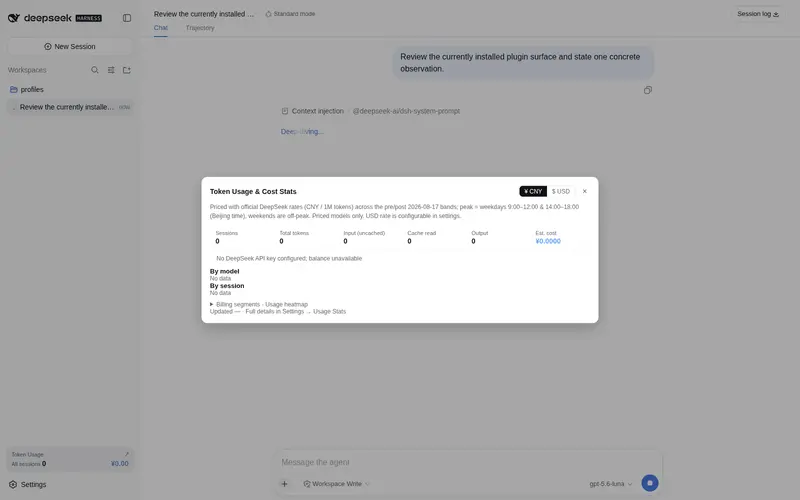Stop generation with the blue round button
This screenshot has height=500, width=800.
click(x=649, y=483)
